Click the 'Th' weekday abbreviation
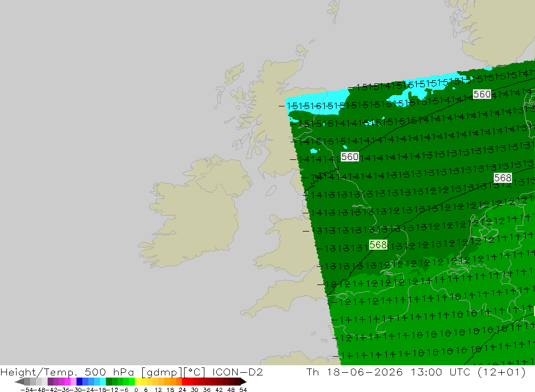The image size is (535, 392). 312,372
